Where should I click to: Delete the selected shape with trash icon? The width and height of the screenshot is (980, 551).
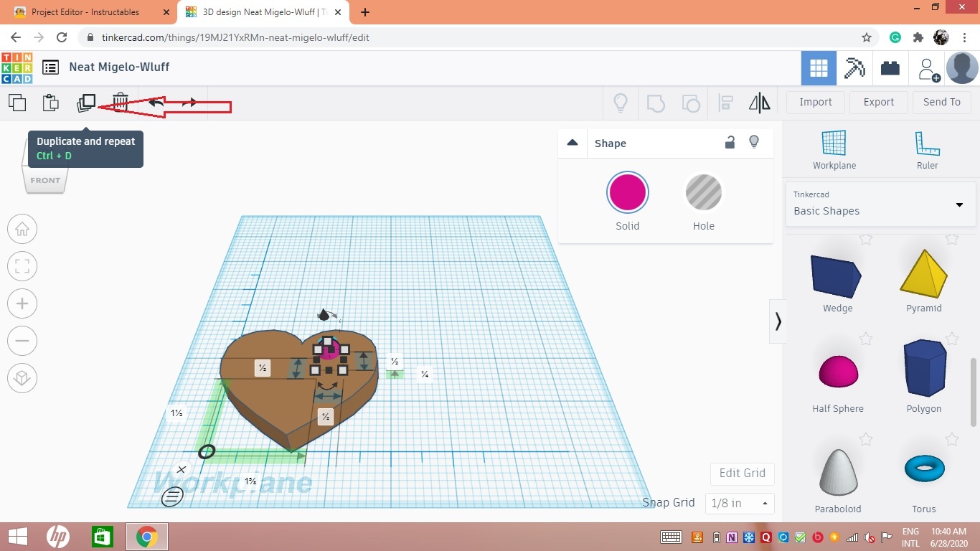[121, 103]
